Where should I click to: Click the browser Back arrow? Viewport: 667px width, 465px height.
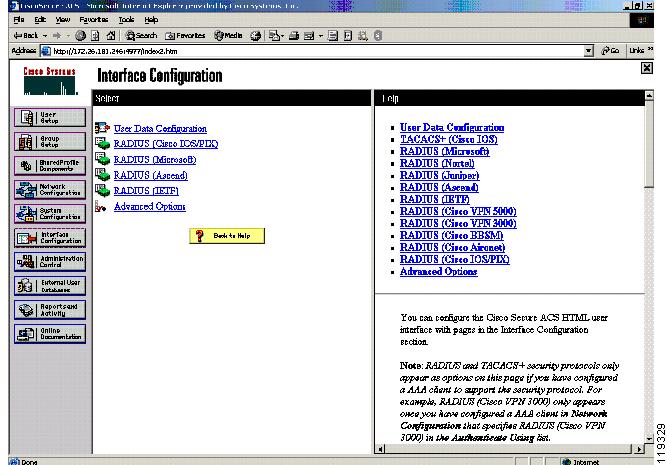(x=25, y=36)
